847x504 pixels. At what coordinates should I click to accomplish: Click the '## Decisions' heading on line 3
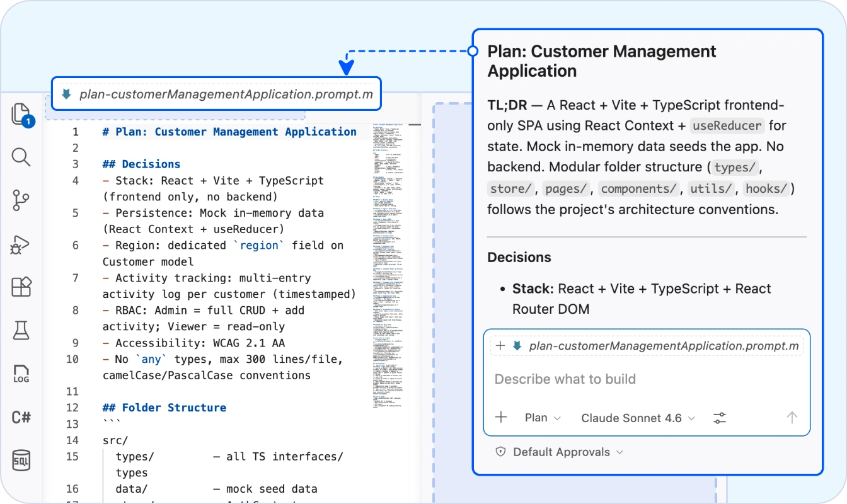pos(141,164)
